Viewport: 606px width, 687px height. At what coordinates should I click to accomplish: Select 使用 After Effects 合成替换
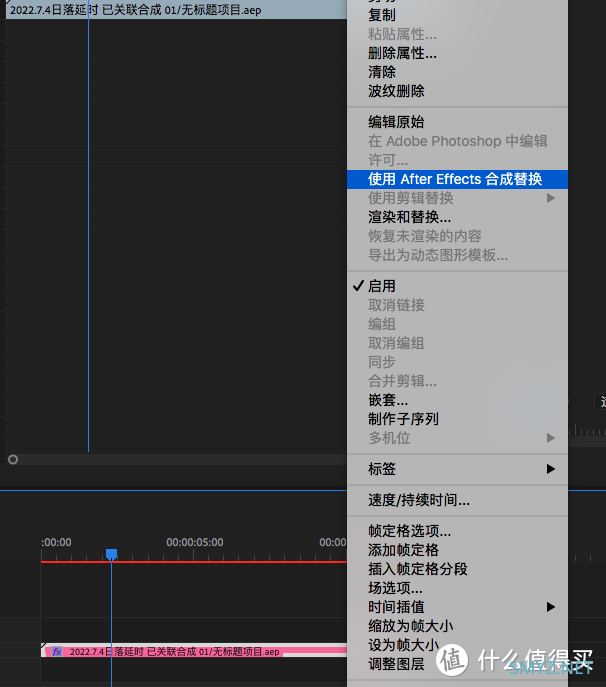pos(457,179)
